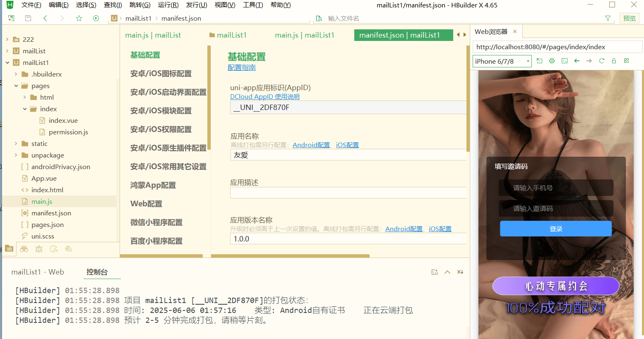Go forward with the right arrow toolbar icon
644x339 pixels.
point(62,18)
